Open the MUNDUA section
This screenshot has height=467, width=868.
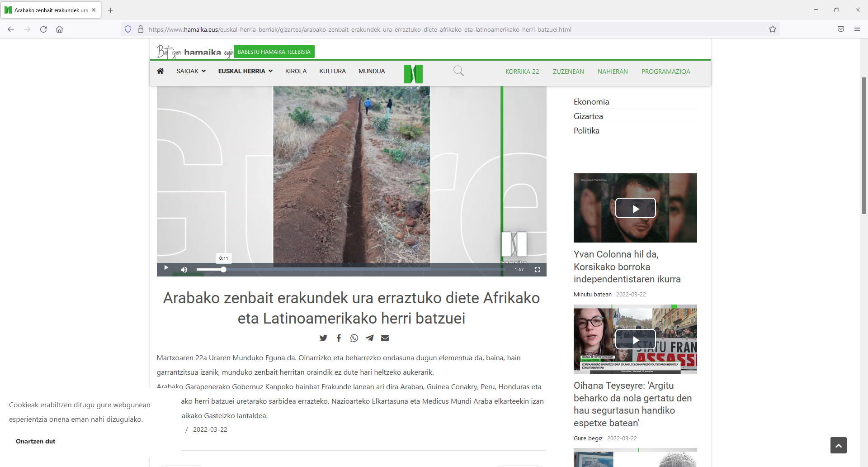pyautogui.click(x=372, y=71)
